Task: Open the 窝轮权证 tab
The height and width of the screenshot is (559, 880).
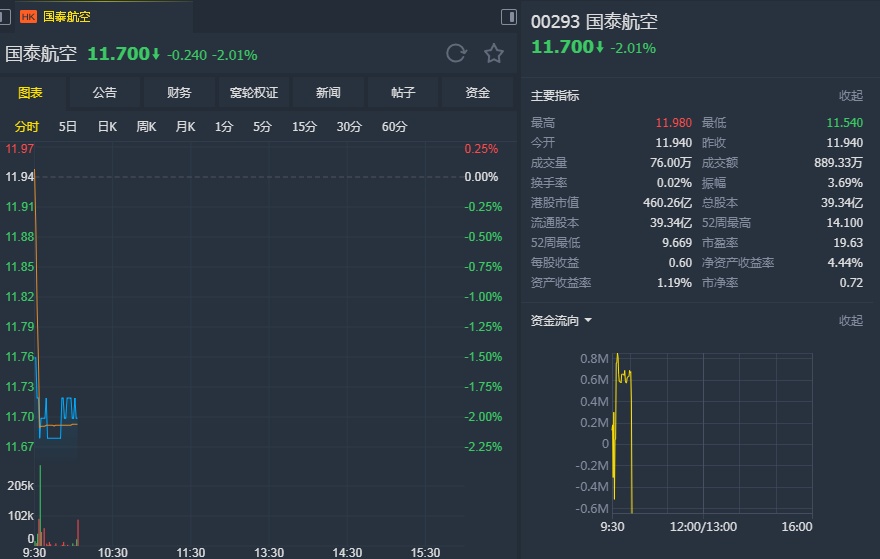Action: (x=254, y=93)
